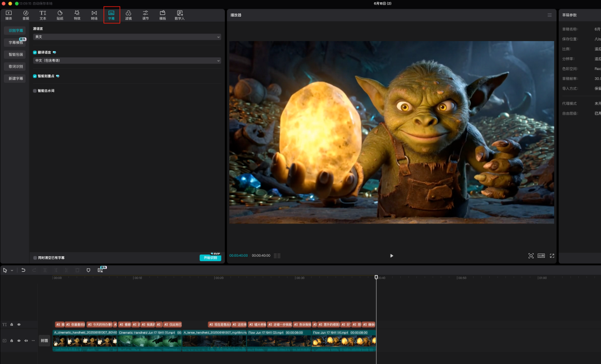The height and width of the screenshot is (364, 601).
Task: Click the 色彩空间 label in draft parameters
Action: point(570,69)
